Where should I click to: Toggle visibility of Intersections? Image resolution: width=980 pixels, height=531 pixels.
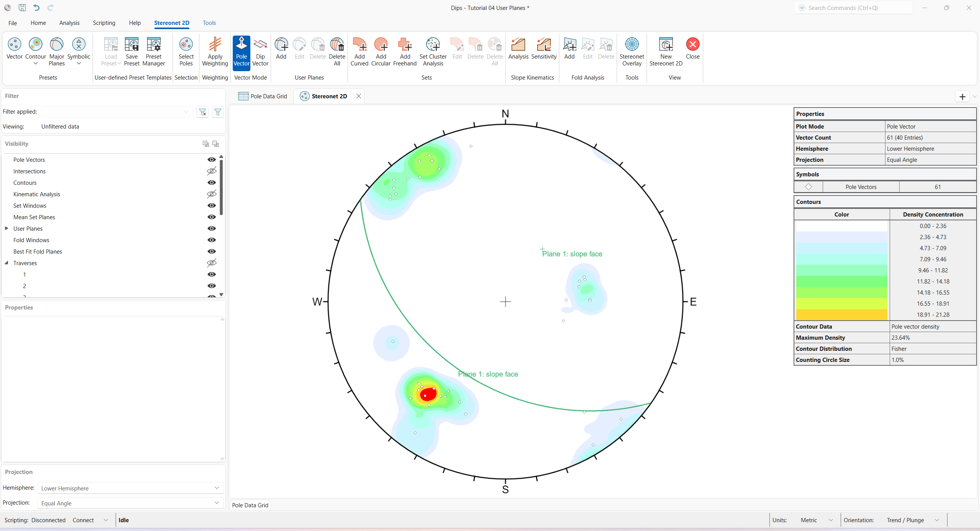point(212,171)
